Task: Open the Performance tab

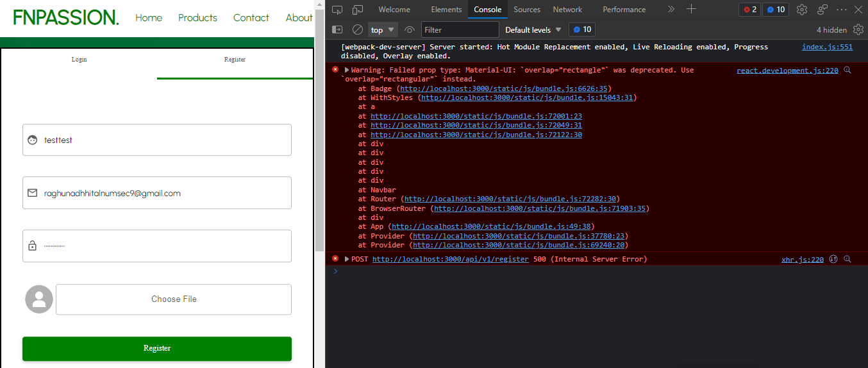Action: click(x=624, y=10)
